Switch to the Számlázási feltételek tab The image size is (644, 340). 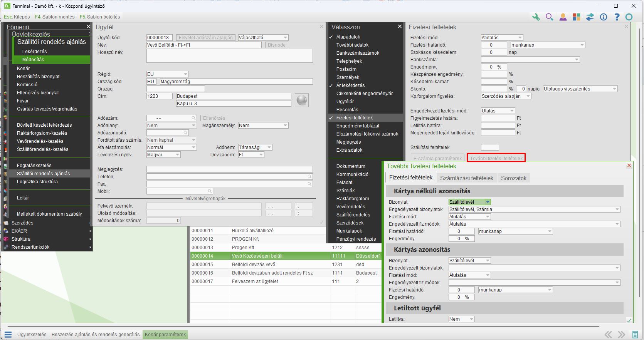point(466,178)
